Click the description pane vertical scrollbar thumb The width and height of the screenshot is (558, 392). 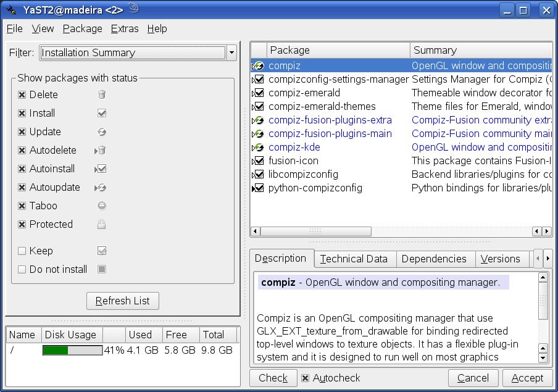click(x=543, y=301)
